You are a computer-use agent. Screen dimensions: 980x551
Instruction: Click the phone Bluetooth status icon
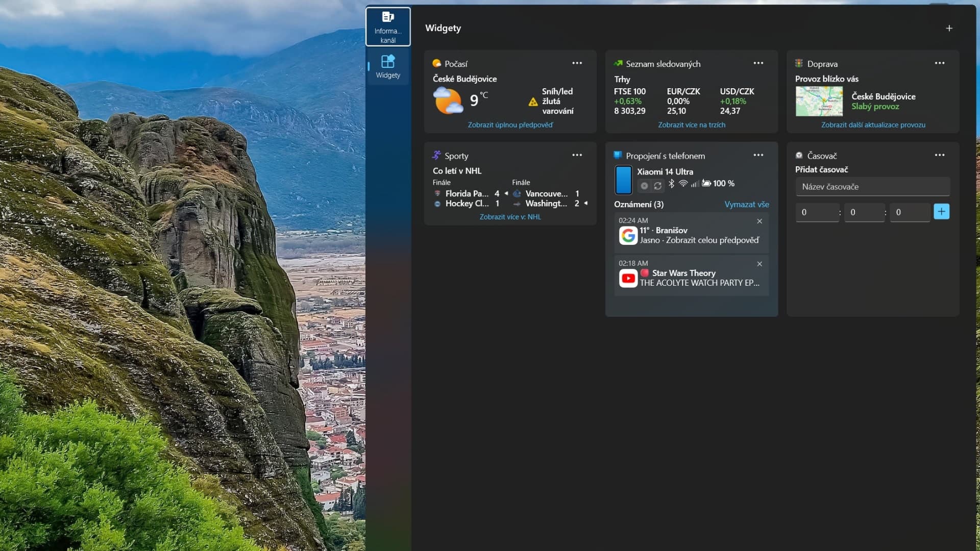672,184
